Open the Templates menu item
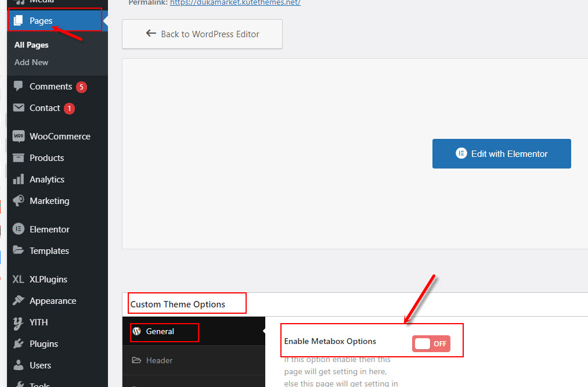 click(x=57, y=251)
